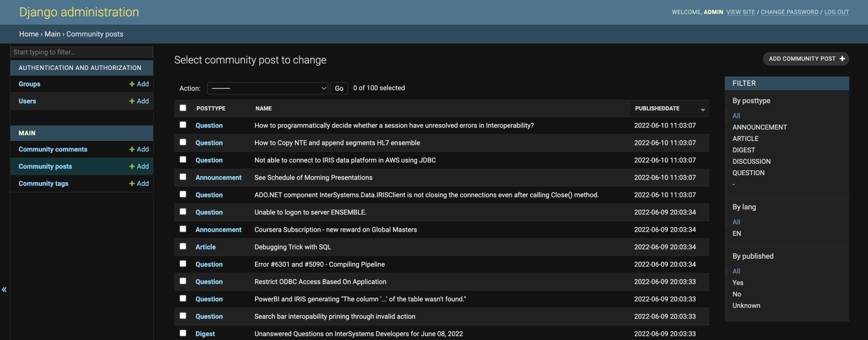868x340 pixels.
Task: Click the plus icon for Community comments
Action: click(132, 150)
